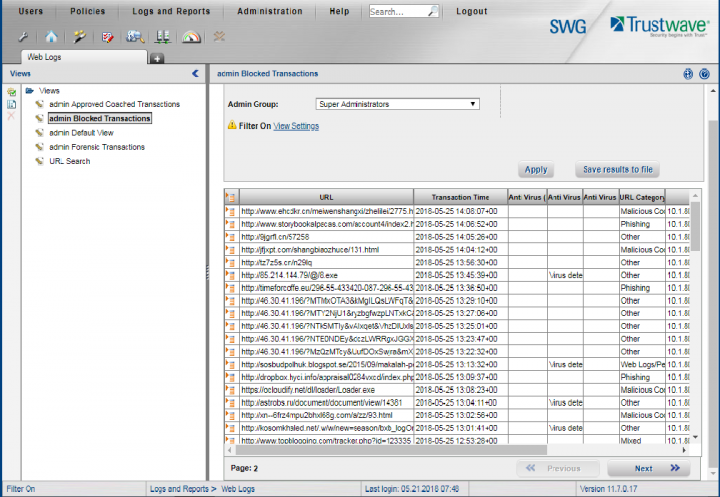Click the plus icon to add tab
Screen dimensions: 720x497
coord(157,58)
